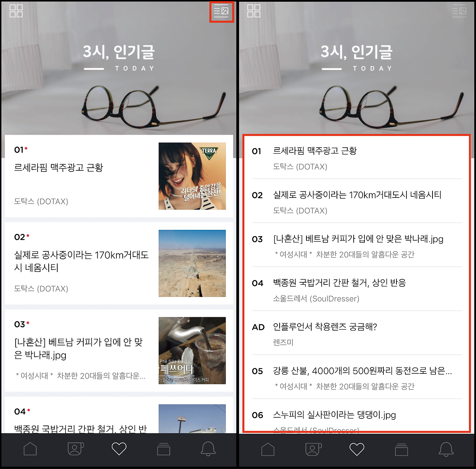The height and width of the screenshot is (469, 476).
Task: Tap 도탁스 (DOTAX) source under card 01
Action: click(41, 202)
